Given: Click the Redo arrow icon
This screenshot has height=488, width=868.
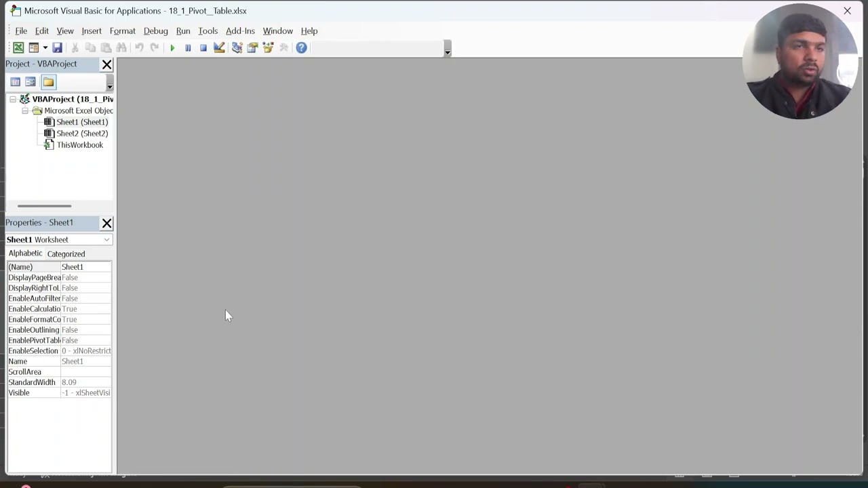Looking at the screenshot, I should pos(155,47).
